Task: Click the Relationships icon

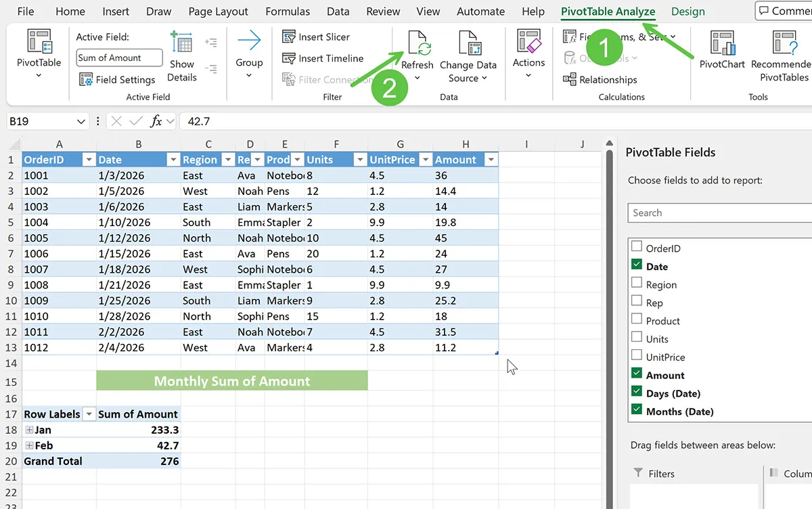Action: coord(569,80)
